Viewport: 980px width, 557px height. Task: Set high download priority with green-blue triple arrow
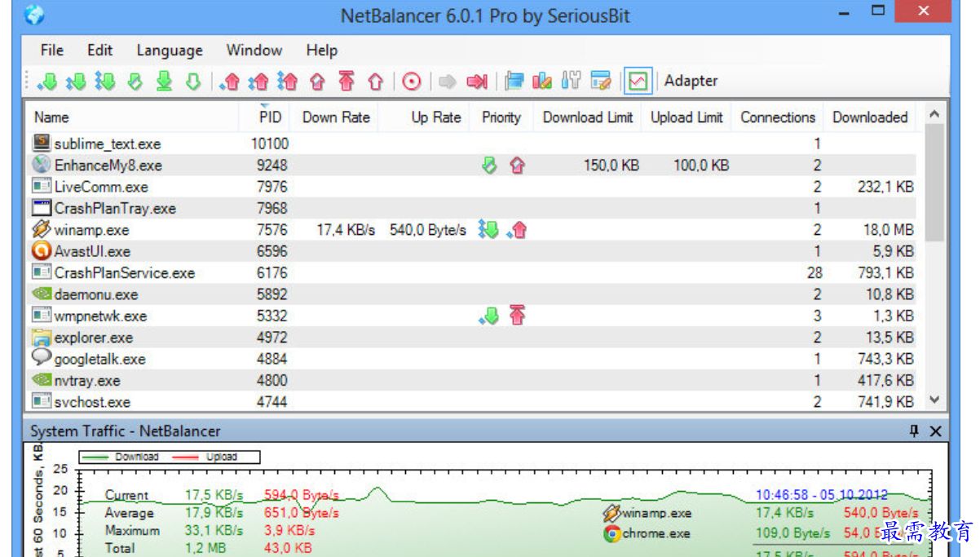coord(104,81)
